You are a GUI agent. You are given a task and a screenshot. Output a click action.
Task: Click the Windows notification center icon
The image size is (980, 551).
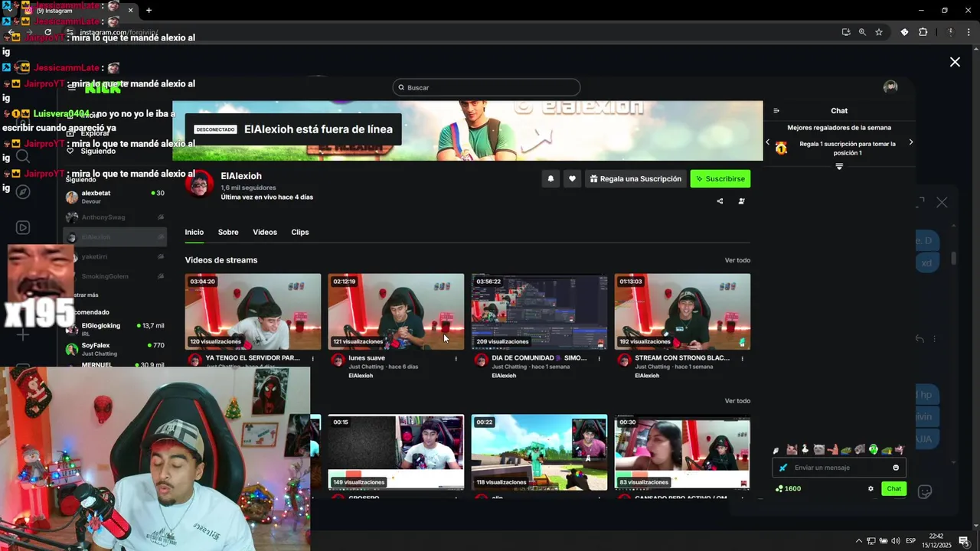(964, 541)
